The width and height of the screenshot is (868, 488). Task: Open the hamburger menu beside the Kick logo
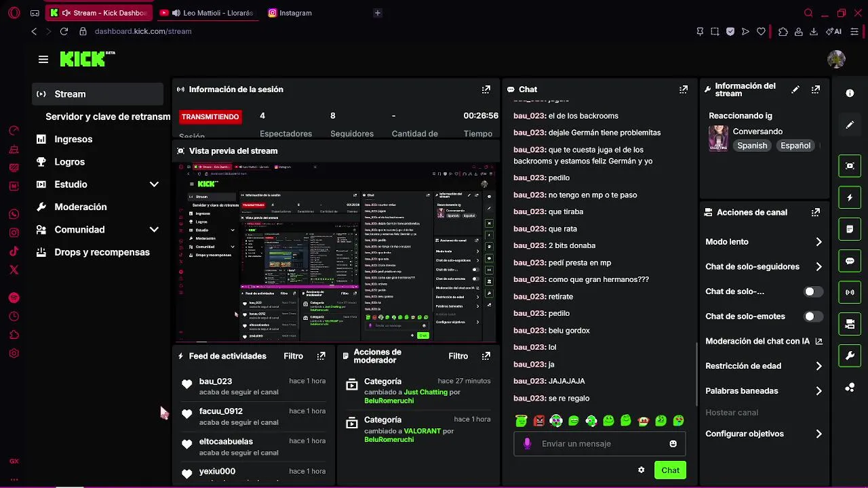(43, 59)
